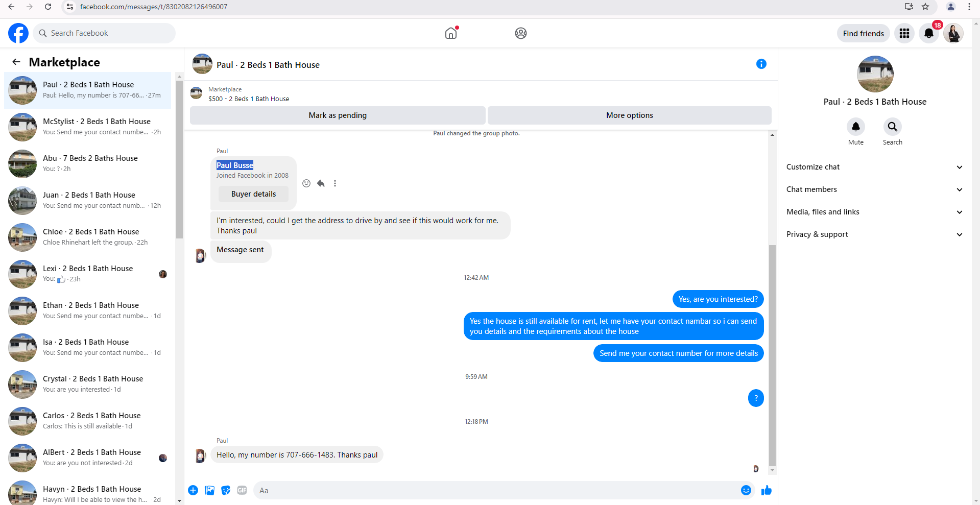Open Juan · 2 Beds 1 Bath House chat

pos(88,201)
